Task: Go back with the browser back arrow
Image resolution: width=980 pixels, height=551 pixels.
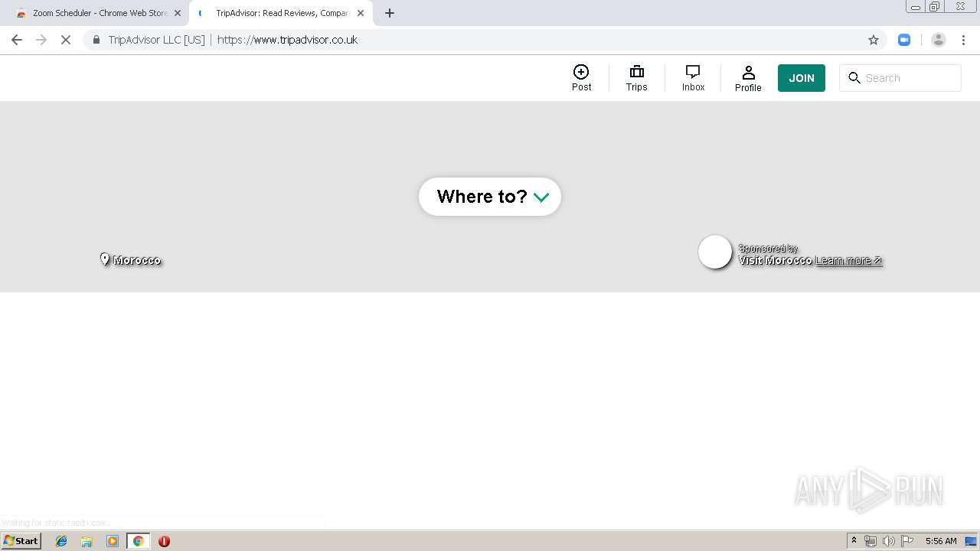Action: [17, 40]
